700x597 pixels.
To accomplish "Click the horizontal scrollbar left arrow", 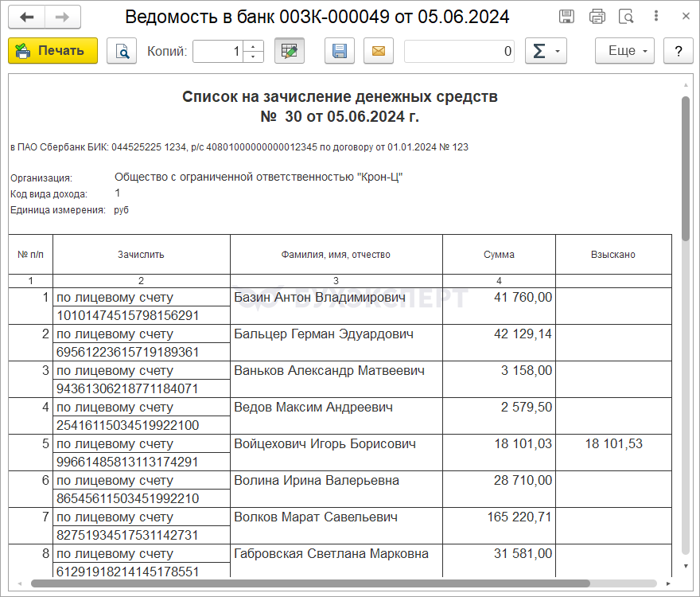I will [20, 583].
